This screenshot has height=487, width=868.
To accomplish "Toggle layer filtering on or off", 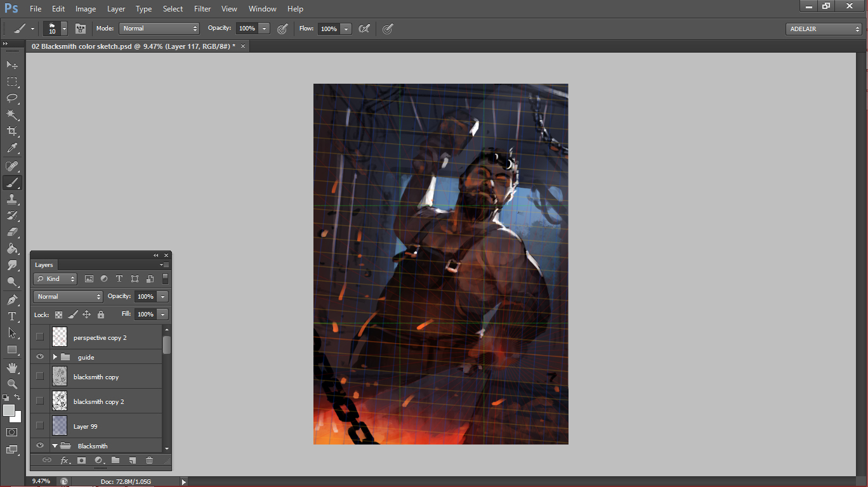I will click(x=165, y=278).
